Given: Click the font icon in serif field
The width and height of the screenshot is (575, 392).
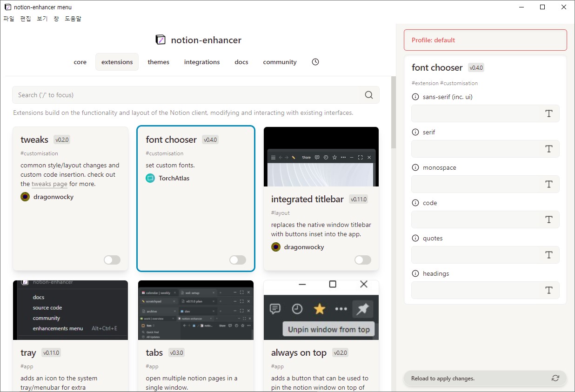Looking at the screenshot, I should pos(549,149).
